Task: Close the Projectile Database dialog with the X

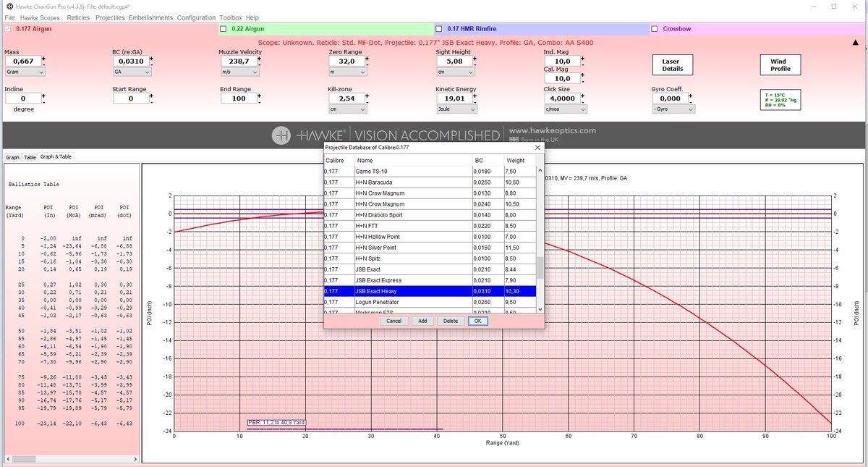Action: click(x=537, y=147)
